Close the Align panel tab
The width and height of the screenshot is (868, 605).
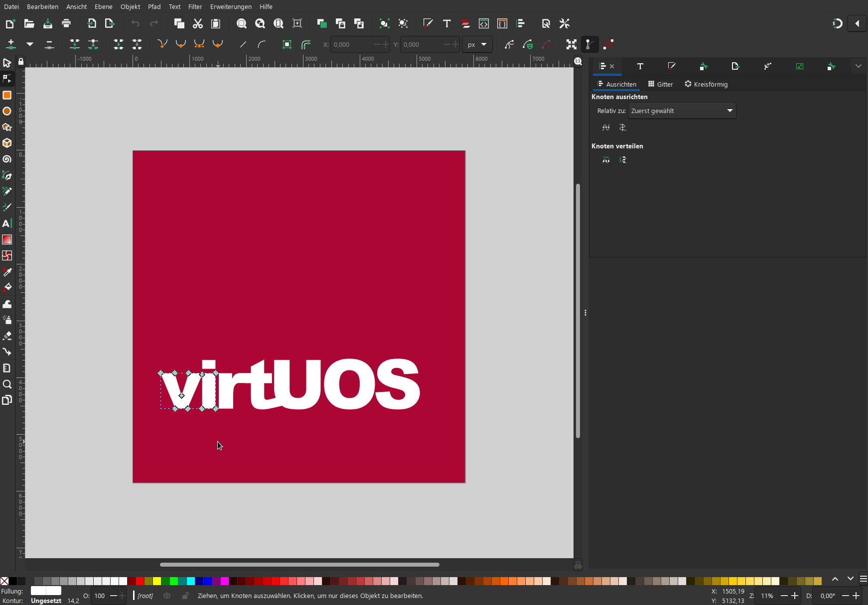pos(612,66)
